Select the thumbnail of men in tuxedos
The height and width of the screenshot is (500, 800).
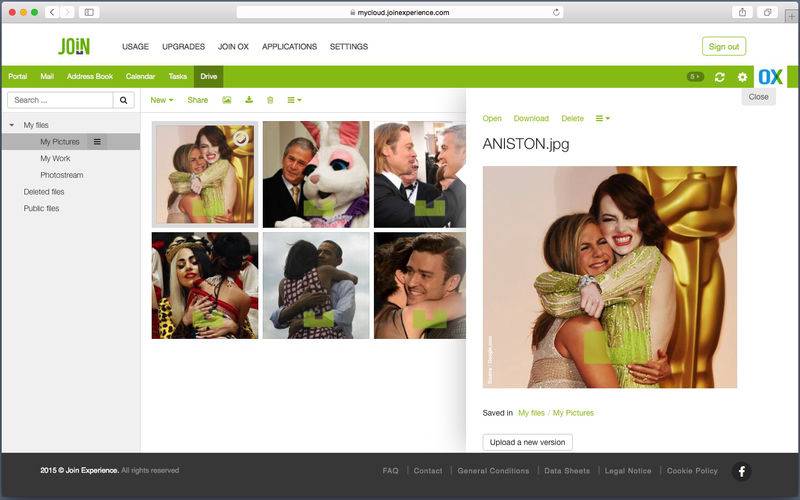420,174
